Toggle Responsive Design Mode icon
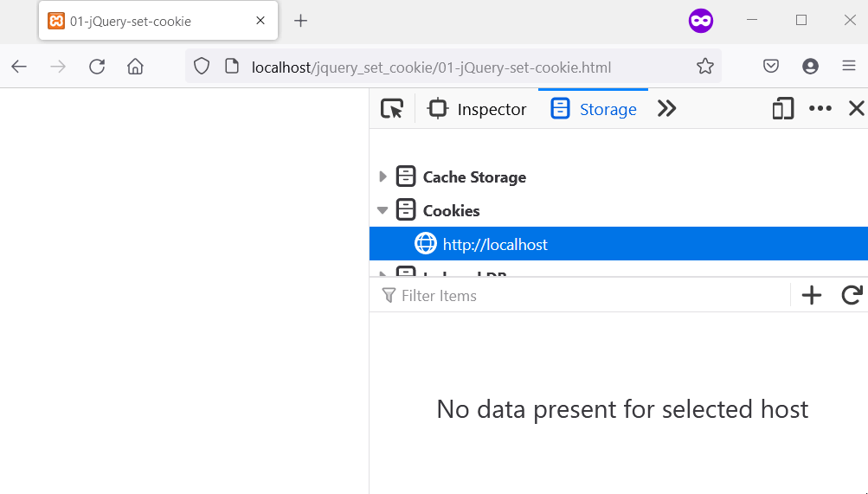The height and width of the screenshot is (494, 868). (x=783, y=109)
